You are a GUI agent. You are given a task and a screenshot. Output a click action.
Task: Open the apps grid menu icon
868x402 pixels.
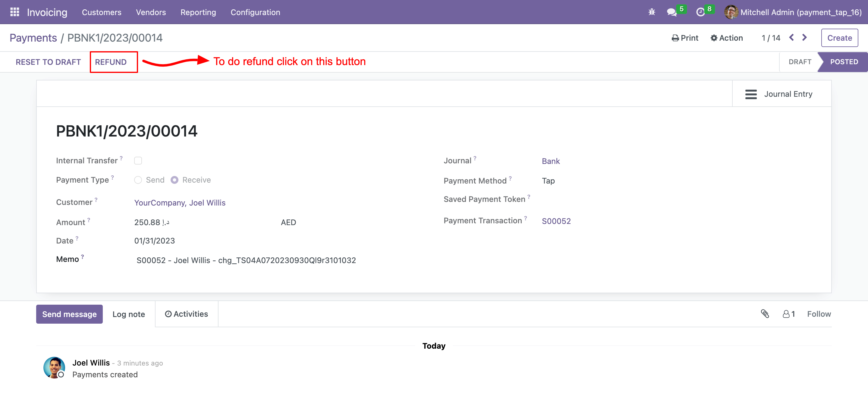click(x=14, y=12)
